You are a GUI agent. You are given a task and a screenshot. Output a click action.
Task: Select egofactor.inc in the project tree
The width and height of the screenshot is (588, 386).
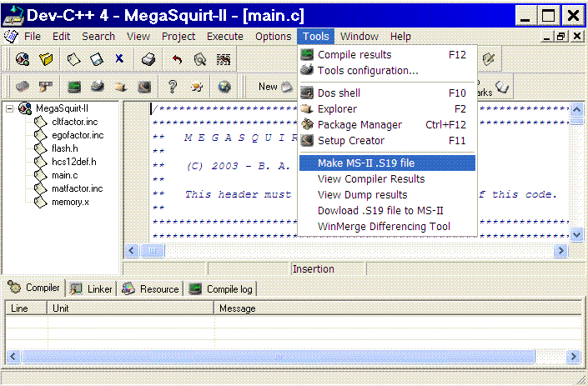point(78,135)
